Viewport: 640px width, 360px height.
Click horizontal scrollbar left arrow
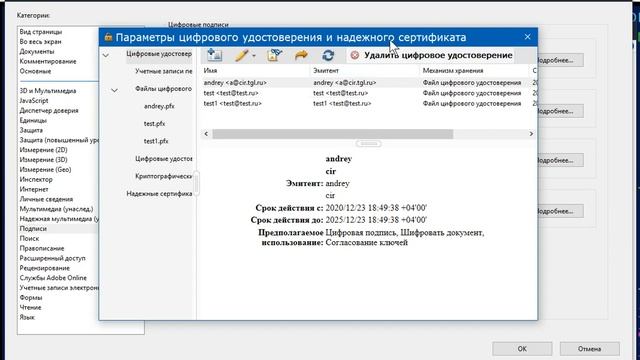point(206,134)
